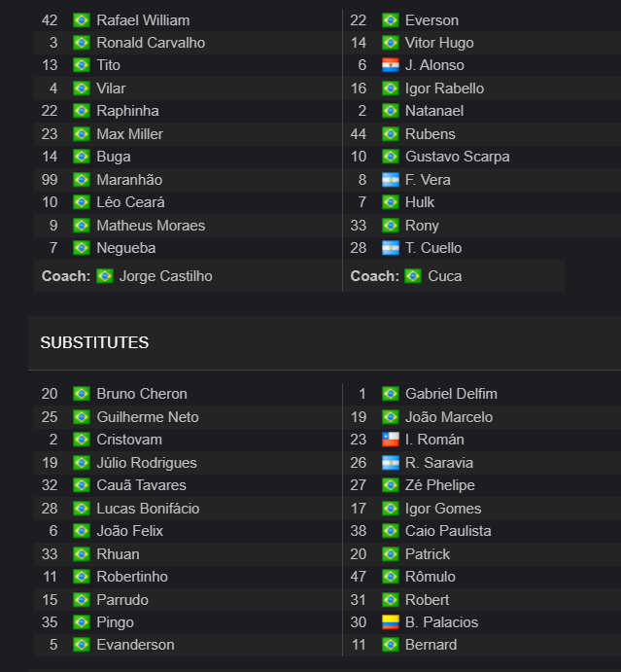Image resolution: width=621 pixels, height=672 pixels.
Task: Click the Colombia flag next to B. Palacios
Action: point(390,621)
